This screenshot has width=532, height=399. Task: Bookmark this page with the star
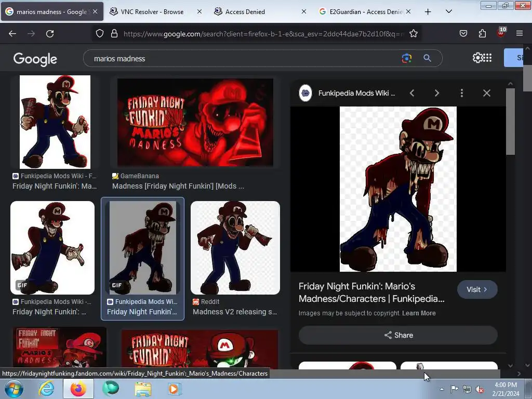click(413, 33)
